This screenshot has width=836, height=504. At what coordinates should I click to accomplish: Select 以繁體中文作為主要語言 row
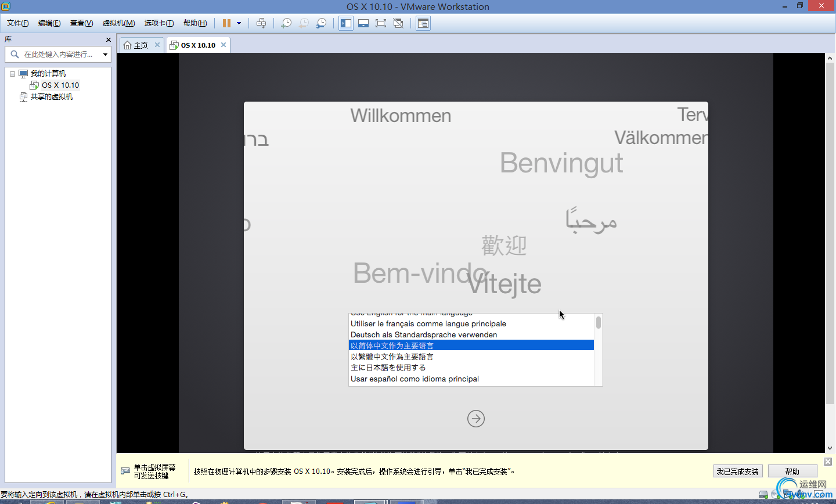tap(471, 357)
